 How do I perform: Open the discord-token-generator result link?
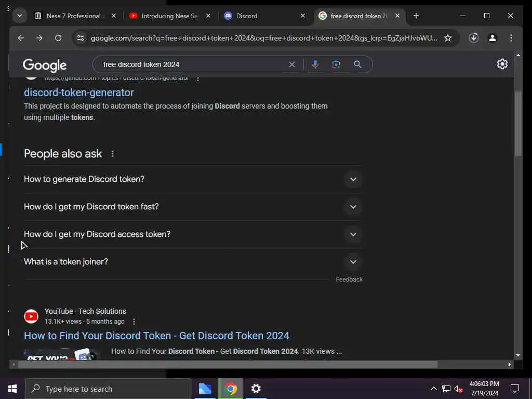pos(79,92)
